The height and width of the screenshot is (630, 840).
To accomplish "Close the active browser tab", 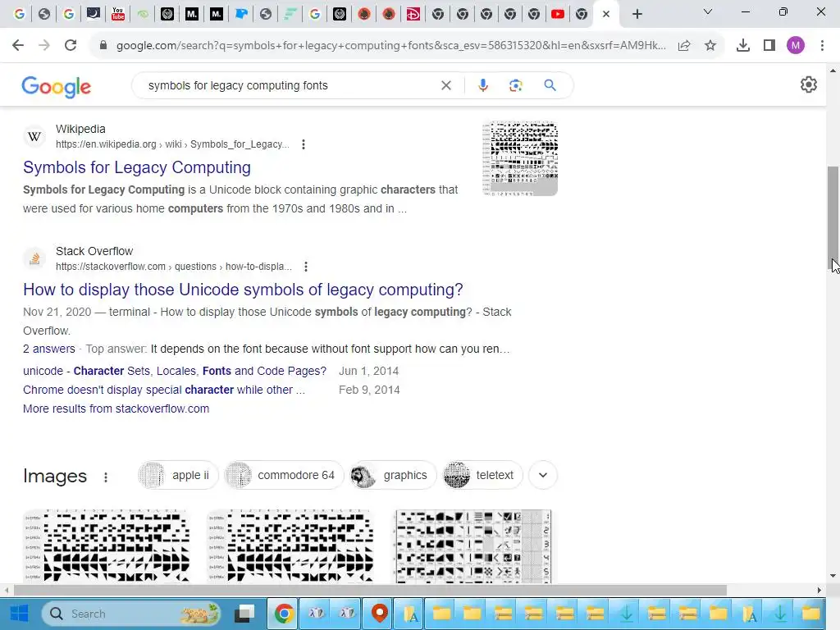I will tap(606, 14).
